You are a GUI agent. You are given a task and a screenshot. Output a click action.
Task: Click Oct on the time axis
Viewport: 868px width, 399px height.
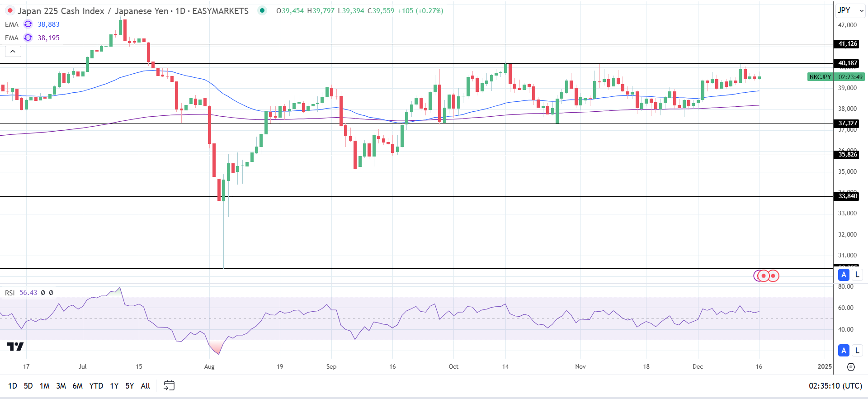(x=453, y=366)
